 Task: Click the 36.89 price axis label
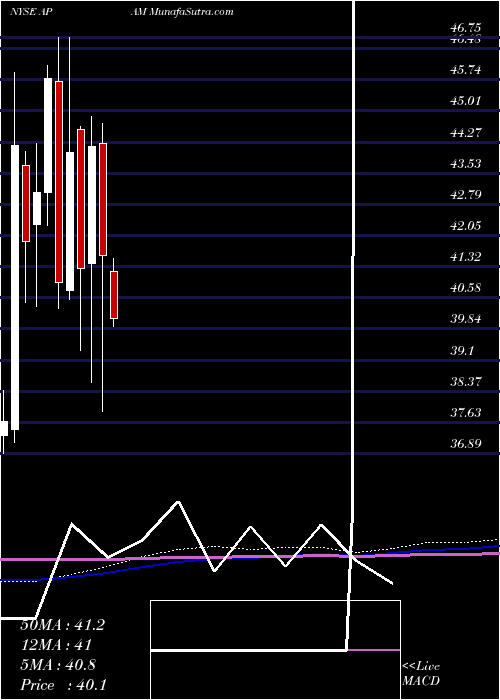point(465,444)
